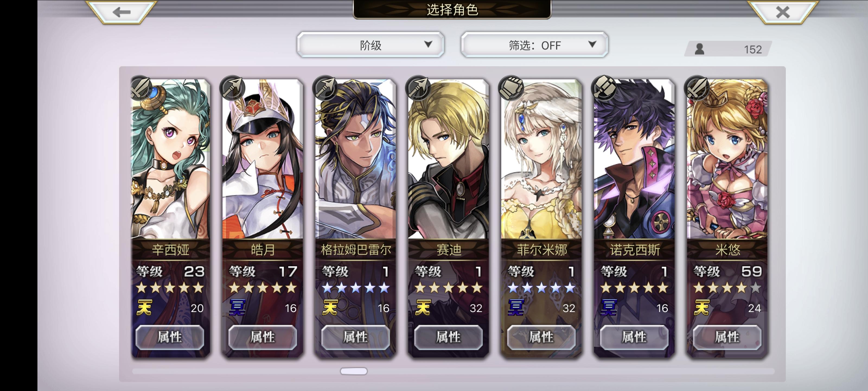The height and width of the screenshot is (391, 868).
Task: Select the 赛迪 character portrait
Action: [x=448, y=159]
